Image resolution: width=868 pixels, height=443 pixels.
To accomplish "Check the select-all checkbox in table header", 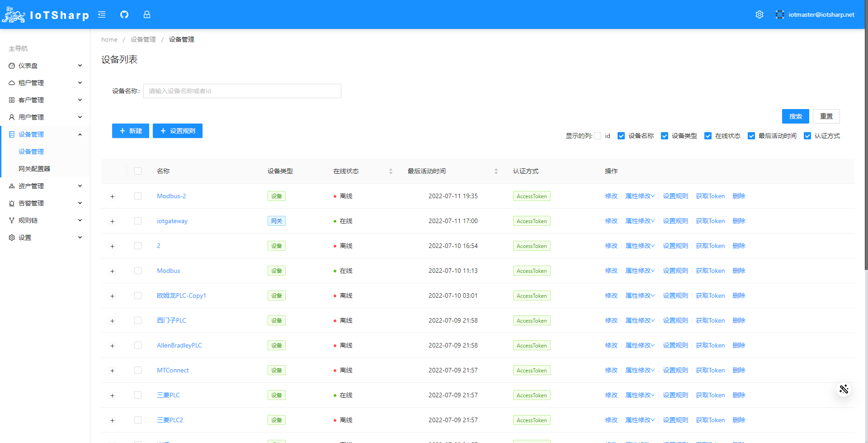I will pos(138,171).
